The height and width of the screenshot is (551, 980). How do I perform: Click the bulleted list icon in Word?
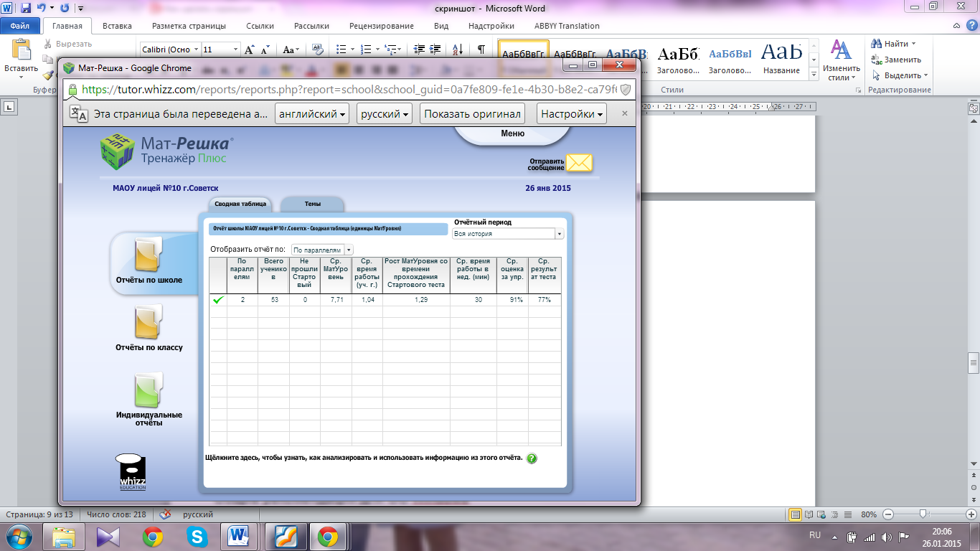click(341, 50)
